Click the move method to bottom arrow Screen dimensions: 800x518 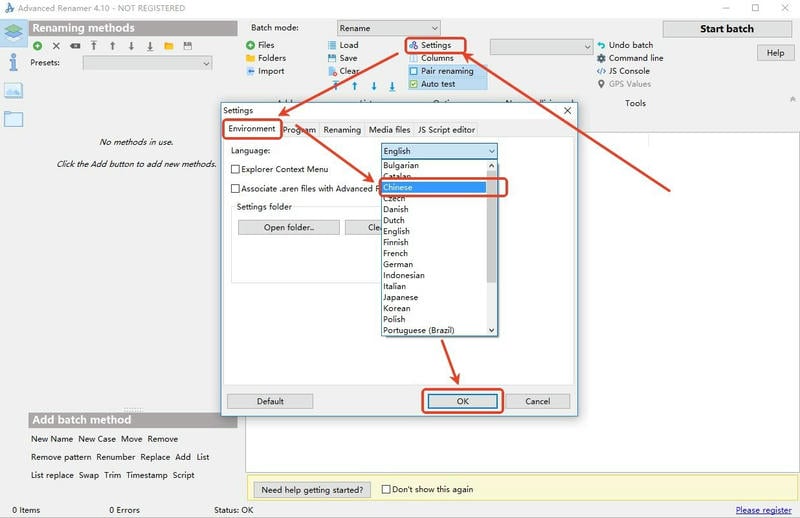[x=150, y=46]
